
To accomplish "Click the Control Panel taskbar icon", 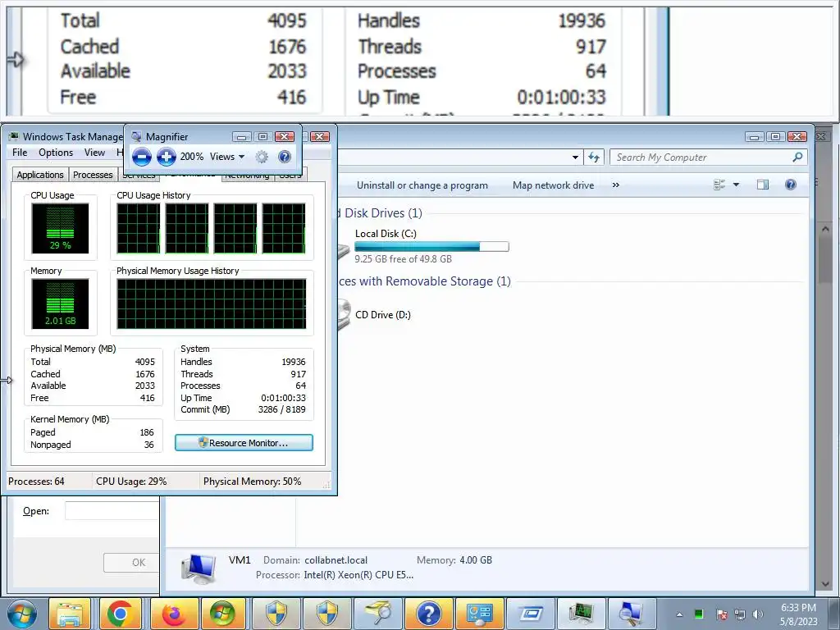I will (479, 614).
